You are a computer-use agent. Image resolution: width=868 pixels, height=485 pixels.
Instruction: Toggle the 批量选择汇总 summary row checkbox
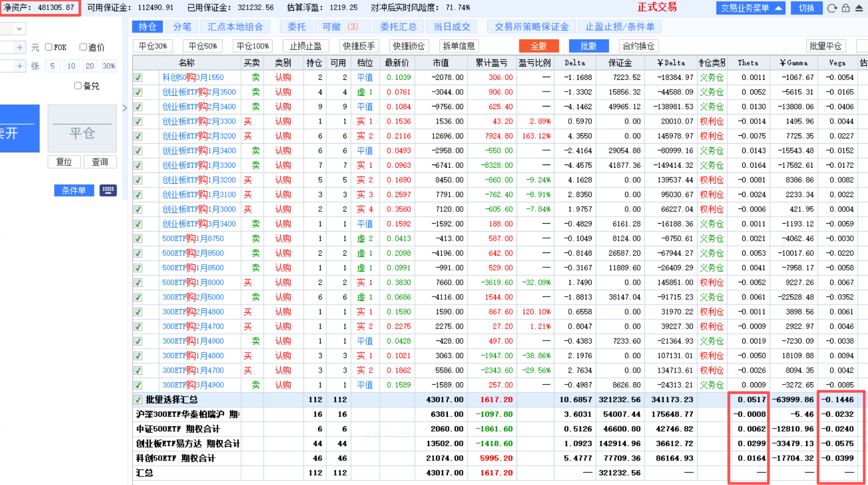click(x=138, y=400)
